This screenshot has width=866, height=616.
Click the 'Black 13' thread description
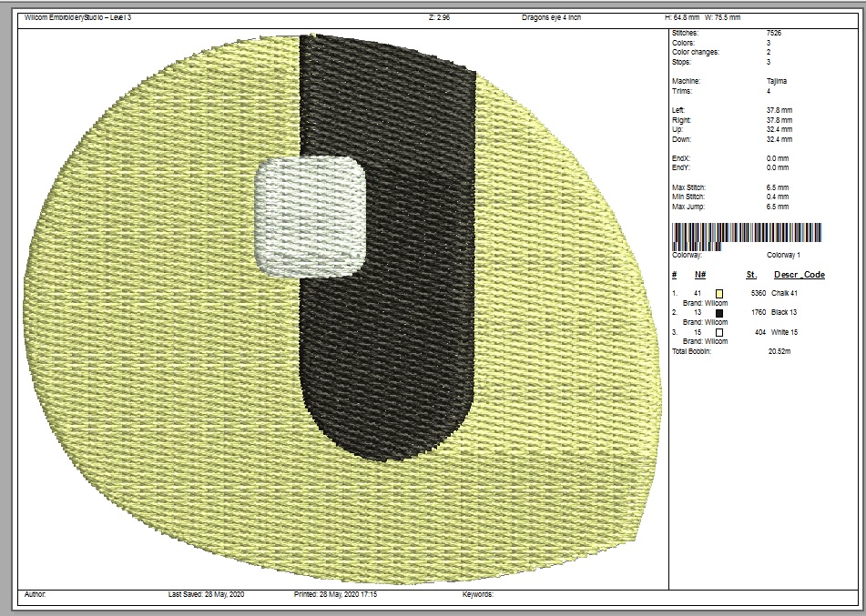[x=784, y=312]
